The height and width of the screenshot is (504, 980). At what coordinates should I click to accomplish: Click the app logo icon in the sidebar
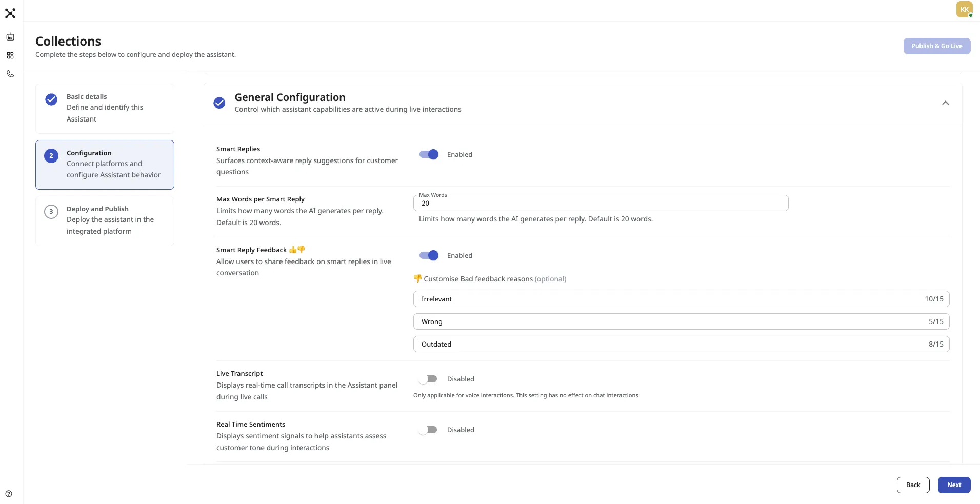click(x=10, y=13)
